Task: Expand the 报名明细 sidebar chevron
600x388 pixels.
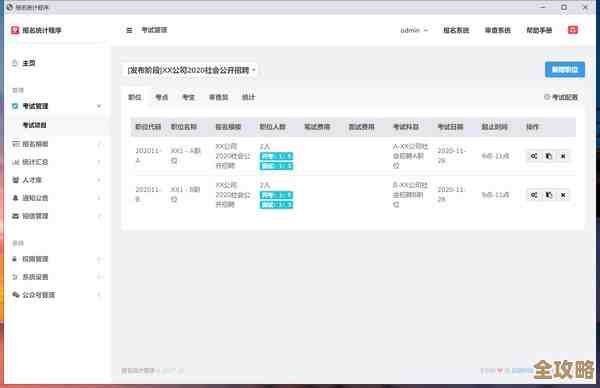Action: pos(99,144)
